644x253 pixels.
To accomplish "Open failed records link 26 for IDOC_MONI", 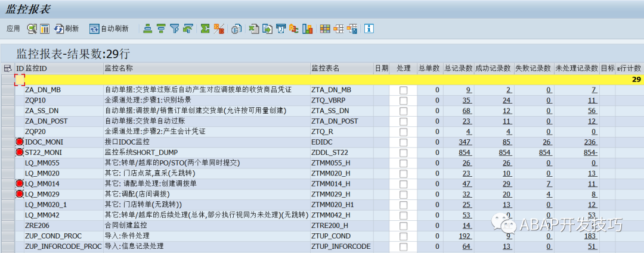I will click(548, 142).
